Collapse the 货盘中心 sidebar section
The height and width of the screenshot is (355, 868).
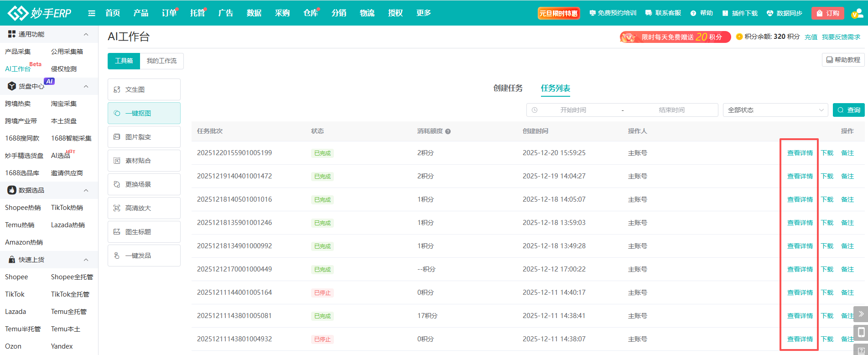coord(86,86)
